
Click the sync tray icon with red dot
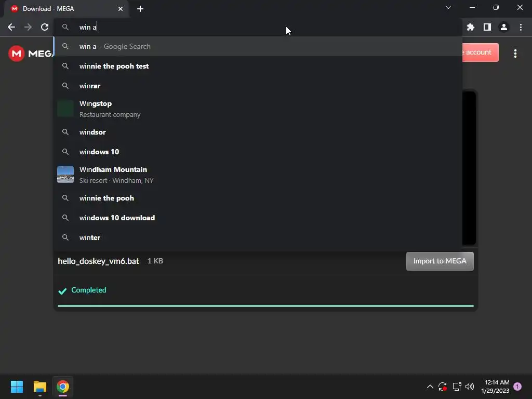pos(443,387)
